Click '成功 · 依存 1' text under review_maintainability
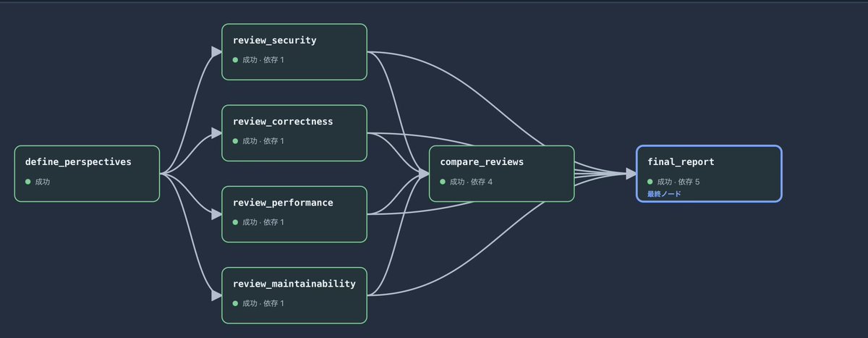 pos(263,303)
